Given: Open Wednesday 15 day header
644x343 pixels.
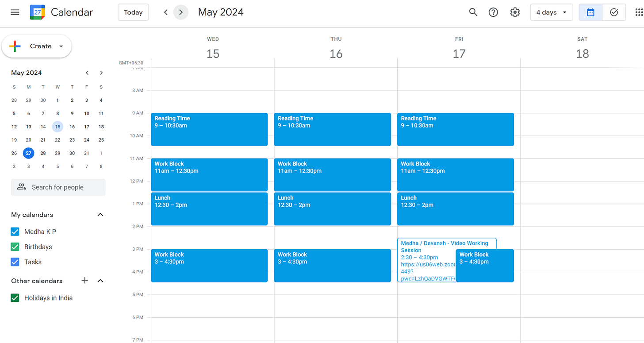Looking at the screenshot, I should click(x=213, y=54).
